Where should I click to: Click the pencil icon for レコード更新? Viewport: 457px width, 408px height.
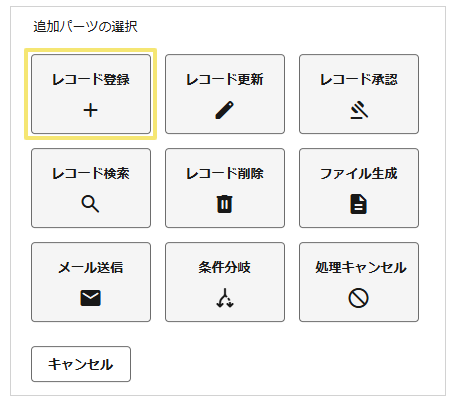[225, 110]
